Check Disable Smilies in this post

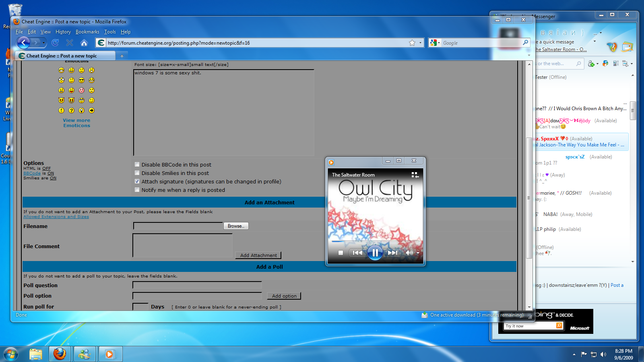(137, 173)
